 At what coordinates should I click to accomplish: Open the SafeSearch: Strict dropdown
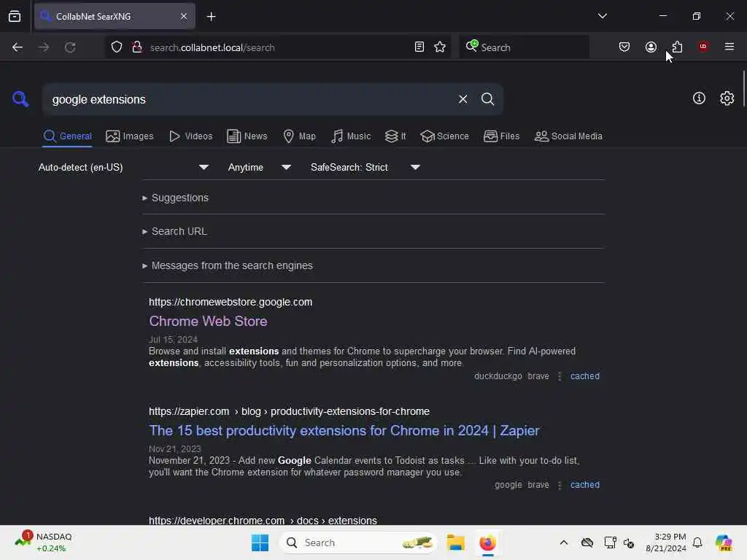365,167
